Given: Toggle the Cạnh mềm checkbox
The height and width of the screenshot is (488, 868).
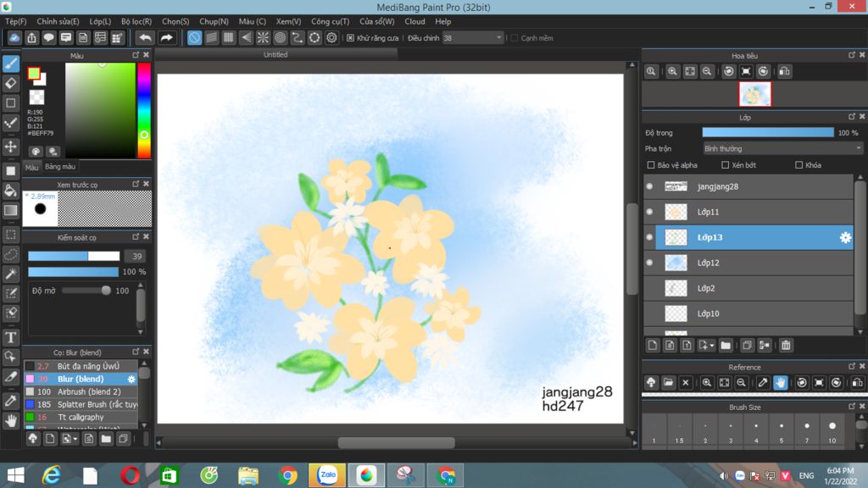Looking at the screenshot, I should pos(515,37).
